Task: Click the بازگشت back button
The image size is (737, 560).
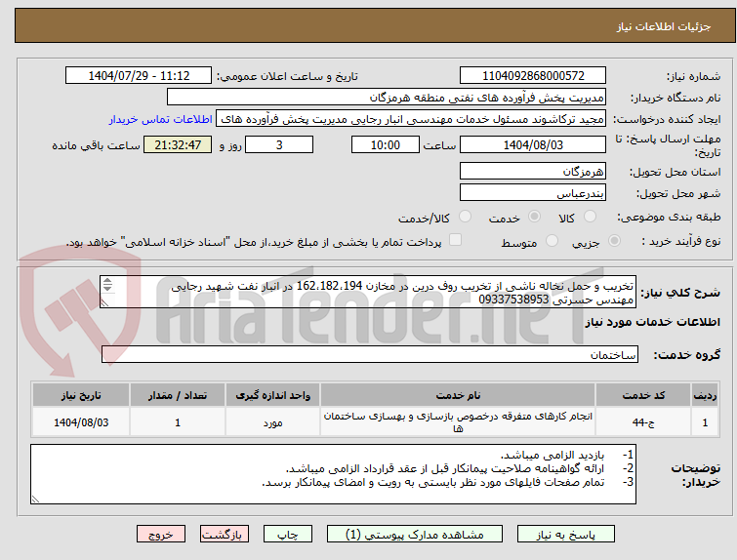Action: [x=224, y=535]
